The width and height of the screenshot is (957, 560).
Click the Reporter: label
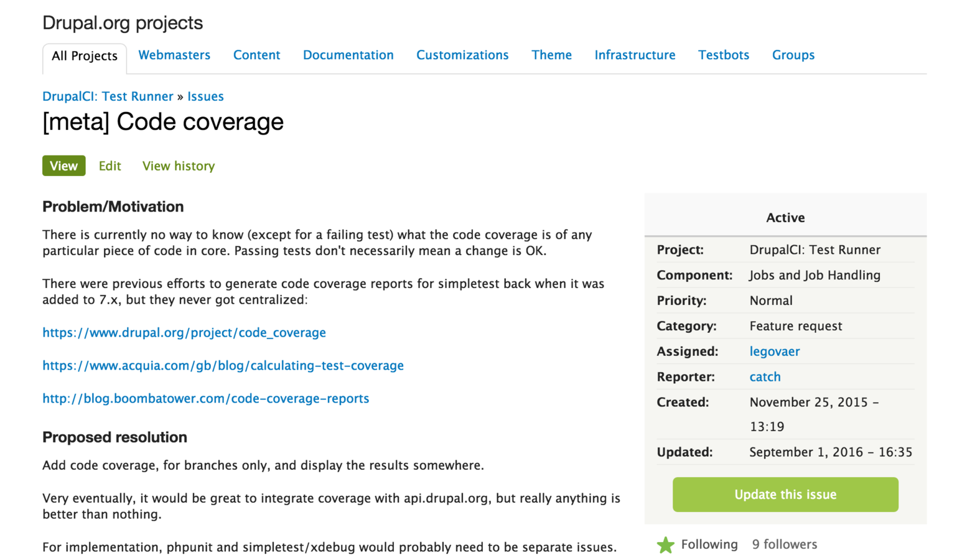click(x=686, y=377)
